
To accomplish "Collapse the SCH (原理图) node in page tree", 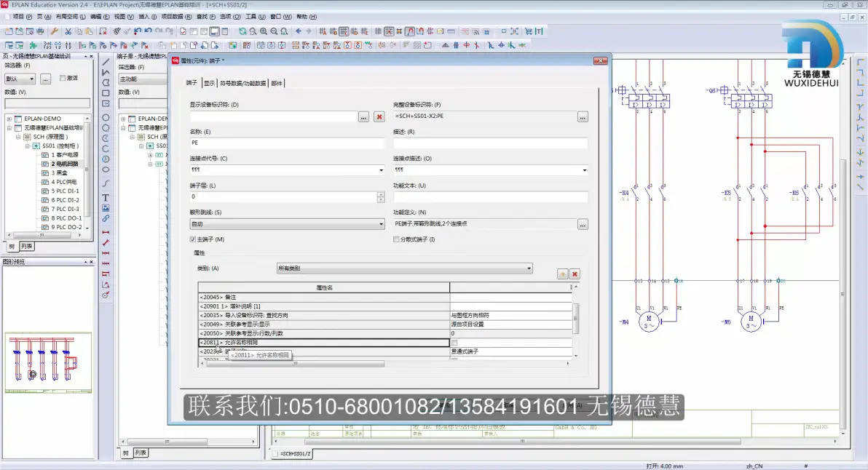I will pos(18,137).
